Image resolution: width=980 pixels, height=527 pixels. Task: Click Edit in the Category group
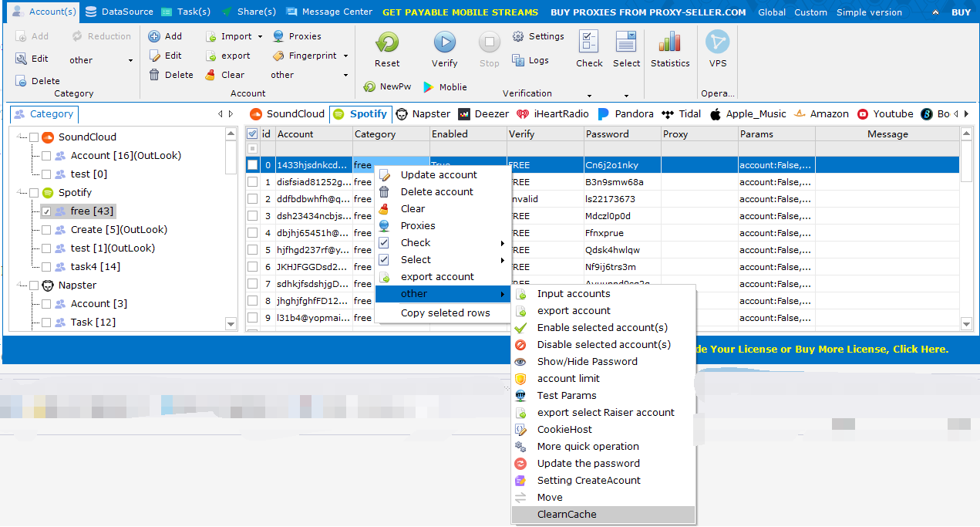[31, 59]
